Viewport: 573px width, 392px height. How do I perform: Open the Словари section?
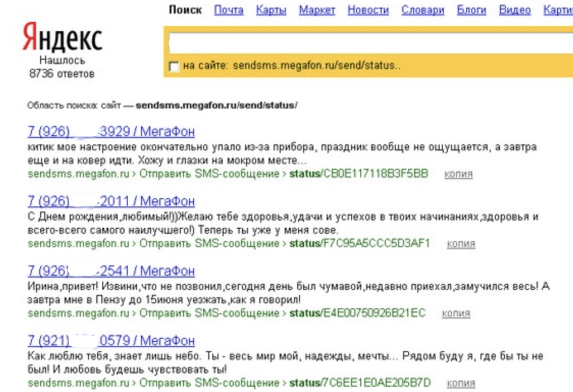pos(423,10)
